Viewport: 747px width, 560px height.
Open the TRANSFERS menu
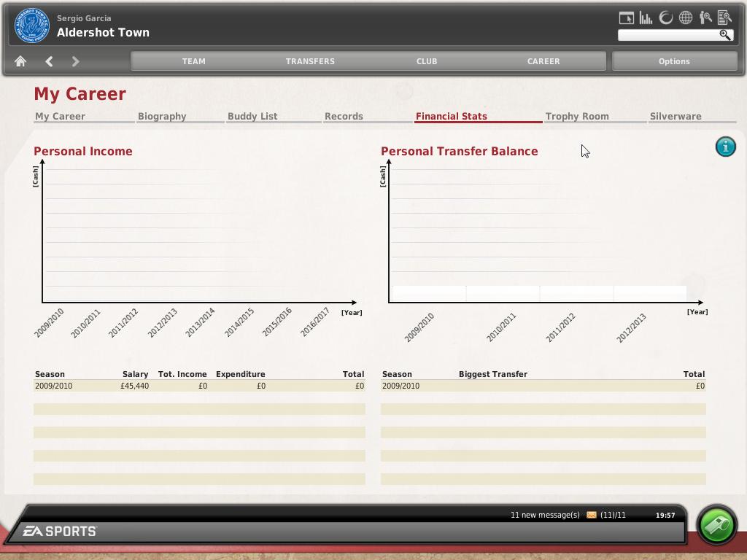tap(310, 61)
